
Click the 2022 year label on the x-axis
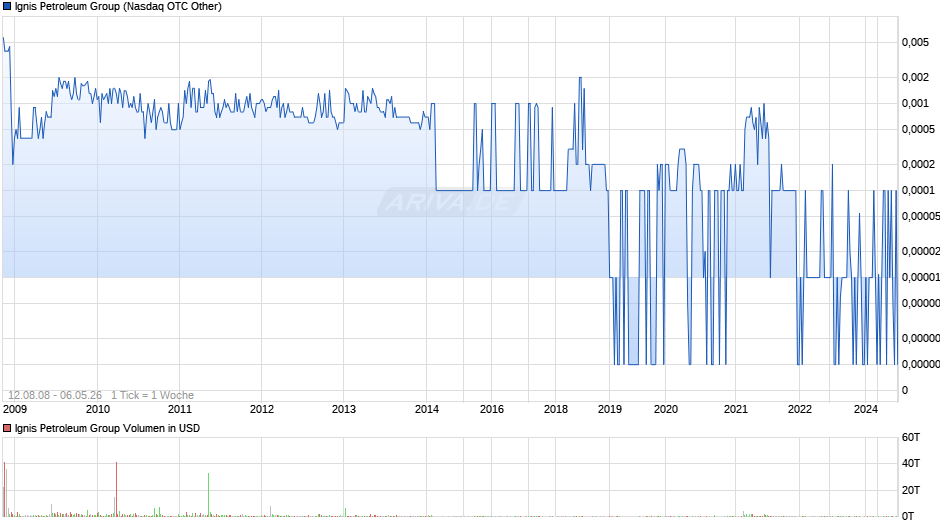pos(800,409)
